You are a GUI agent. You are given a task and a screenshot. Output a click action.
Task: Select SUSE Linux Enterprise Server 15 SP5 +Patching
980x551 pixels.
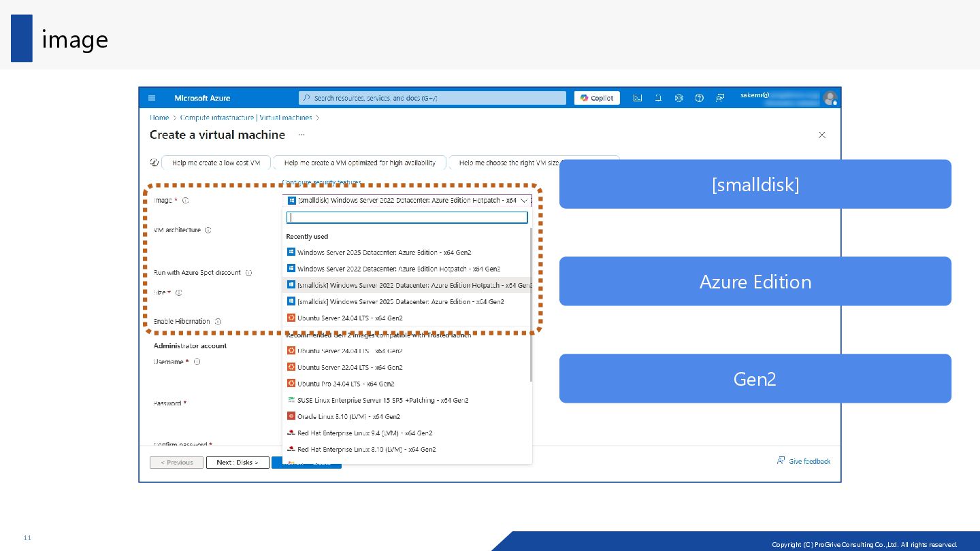[407, 400]
